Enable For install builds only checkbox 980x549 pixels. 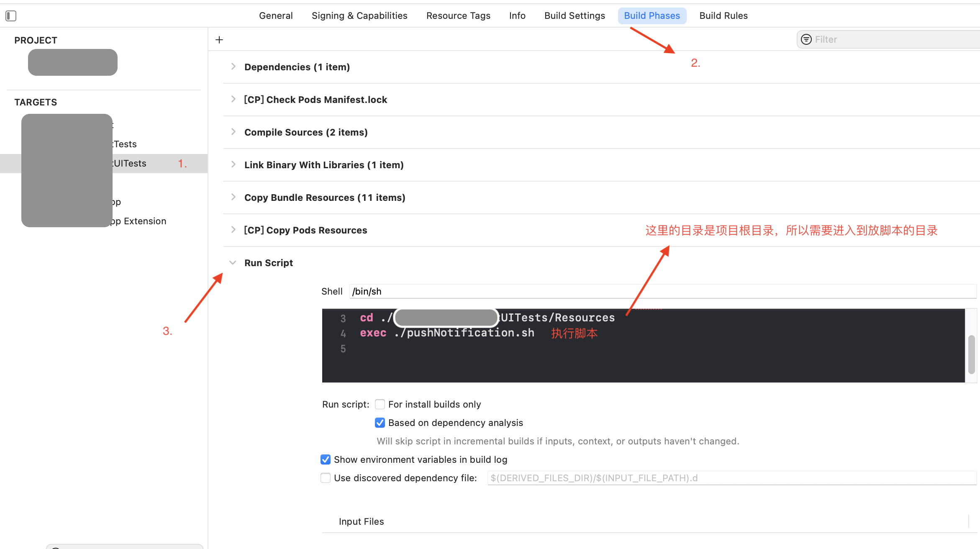pos(380,404)
